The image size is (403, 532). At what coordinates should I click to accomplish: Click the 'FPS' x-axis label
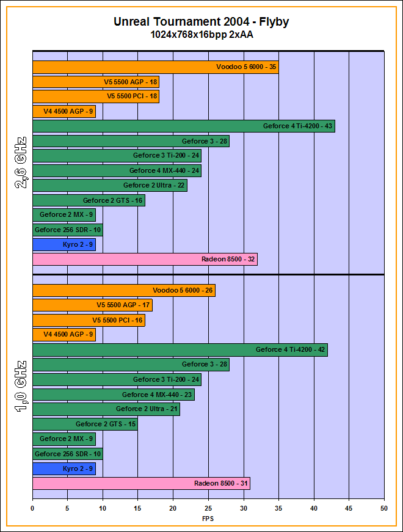(208, 519)
